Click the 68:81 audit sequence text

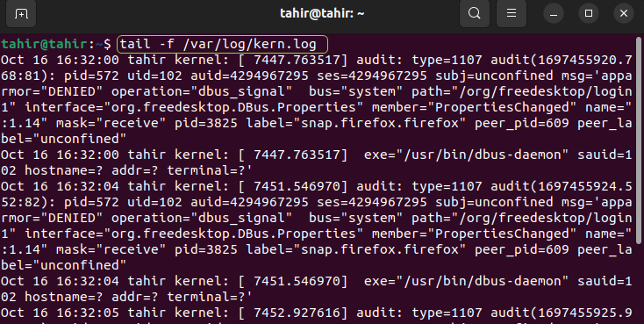point(20,76)
